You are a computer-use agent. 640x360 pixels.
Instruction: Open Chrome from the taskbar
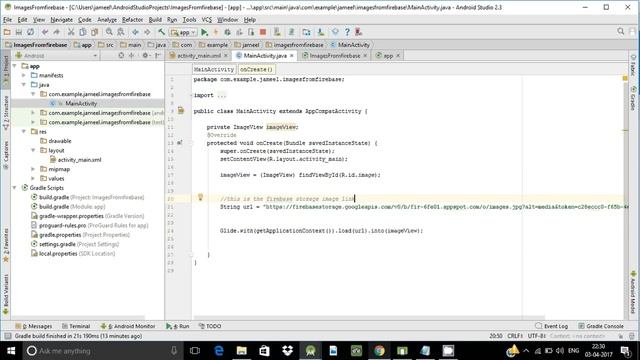click(379, 351)
